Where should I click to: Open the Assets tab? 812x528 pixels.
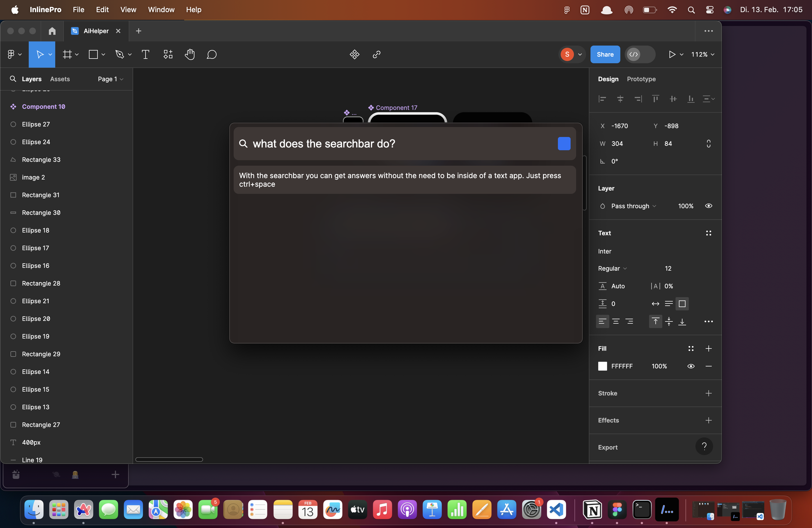[x=60, y=79]
